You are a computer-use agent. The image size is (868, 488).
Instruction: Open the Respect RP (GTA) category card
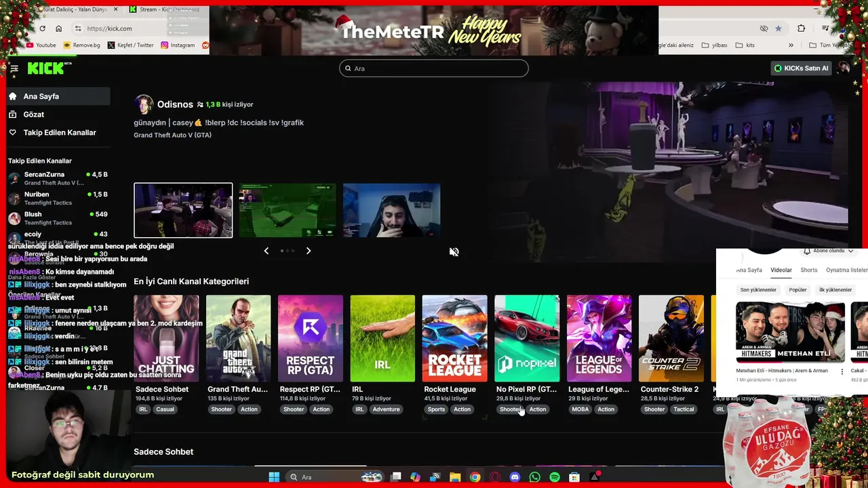click(x=311, y=338)
